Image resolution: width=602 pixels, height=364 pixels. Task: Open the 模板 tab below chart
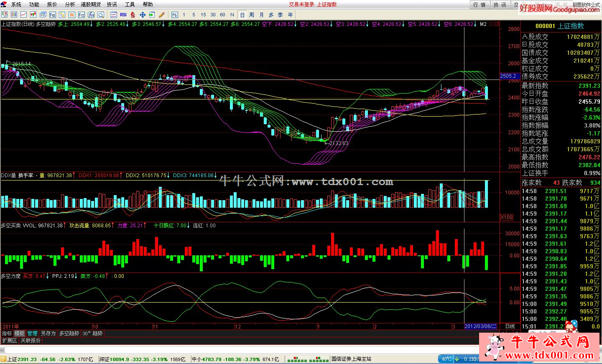pos(20,333)
